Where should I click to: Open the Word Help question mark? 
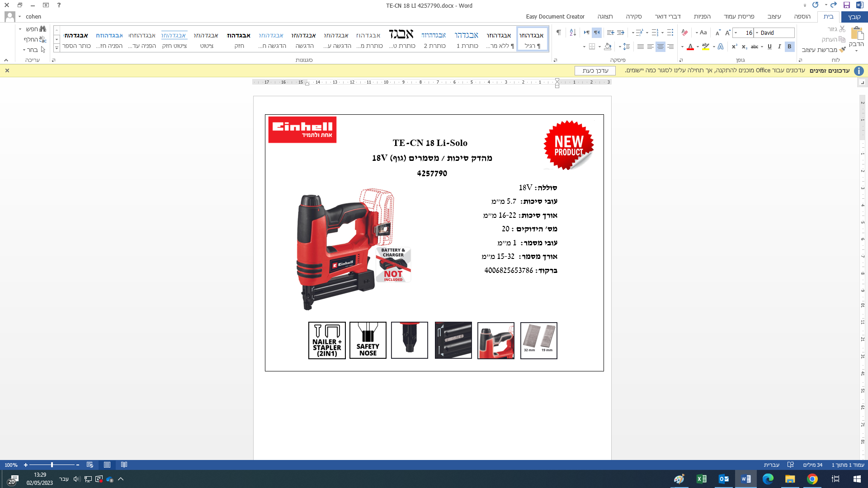pyautogui.click(x=59, y=5)
